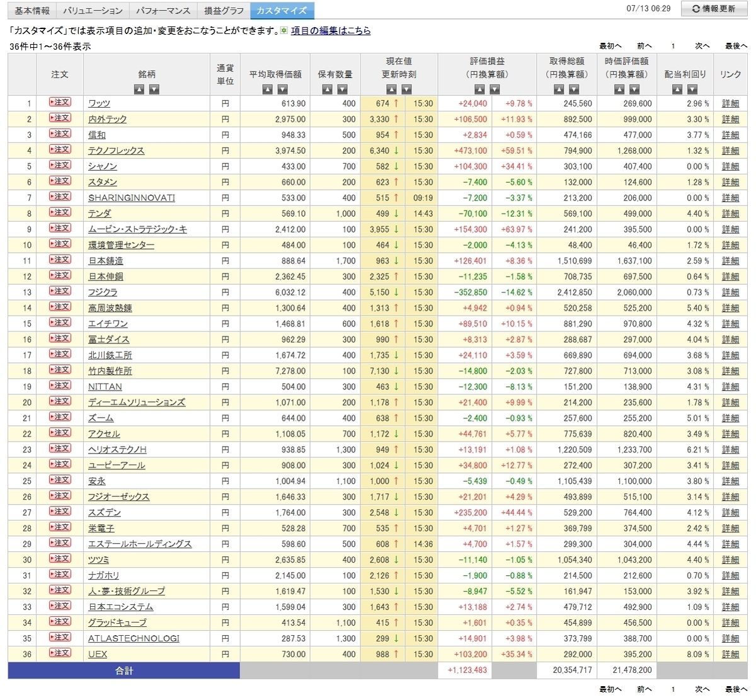Select フジクラ loss value −352,850
The image size is (756, 700).
coord(471,292)
